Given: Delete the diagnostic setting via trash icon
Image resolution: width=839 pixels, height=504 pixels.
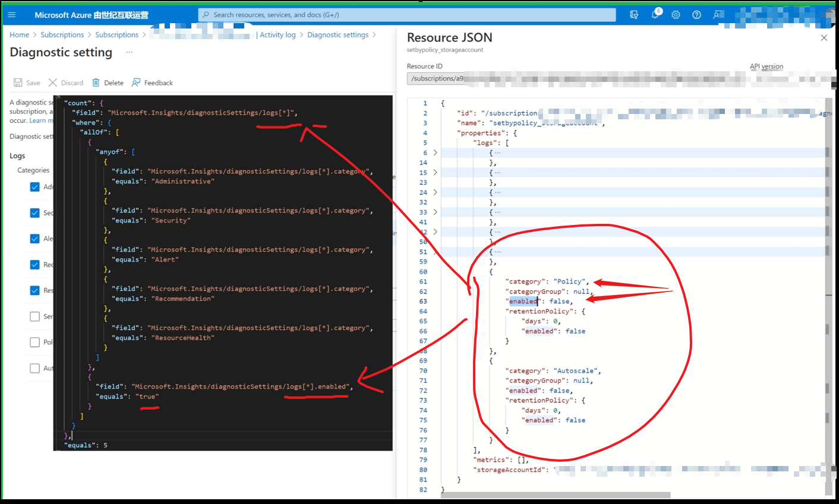Looking at the screenshot, I should [x=107, y=83].
